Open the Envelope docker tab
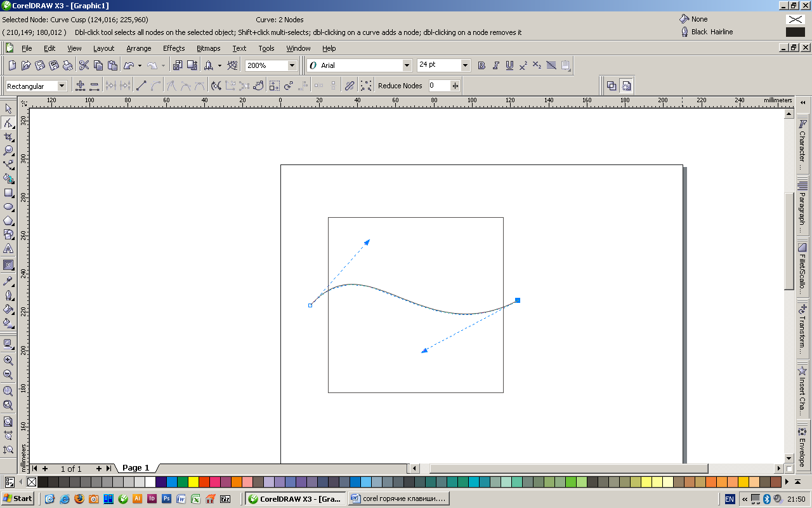The image size is (812, 508). (x=802, y=446)
